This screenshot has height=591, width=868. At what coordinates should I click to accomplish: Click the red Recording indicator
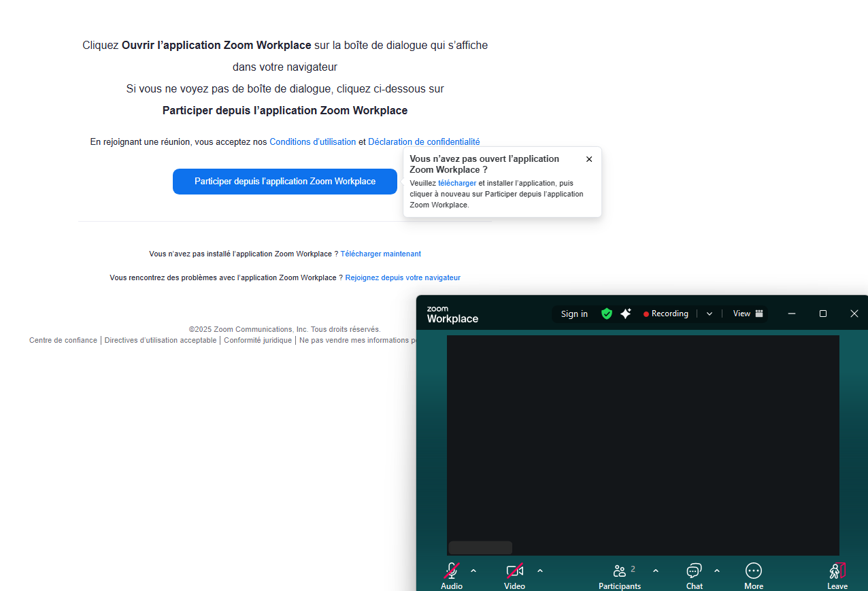click(x=666, y=314)
